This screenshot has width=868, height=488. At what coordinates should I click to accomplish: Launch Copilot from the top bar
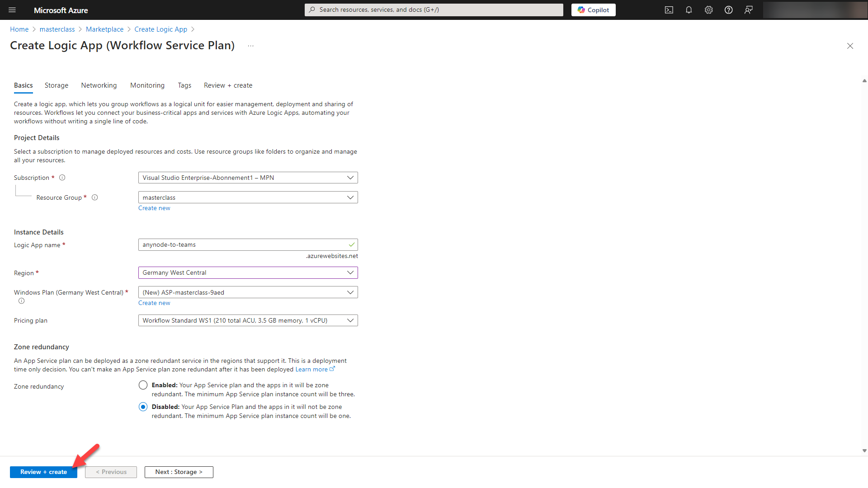pyautogui.click(x=593, y=9)
